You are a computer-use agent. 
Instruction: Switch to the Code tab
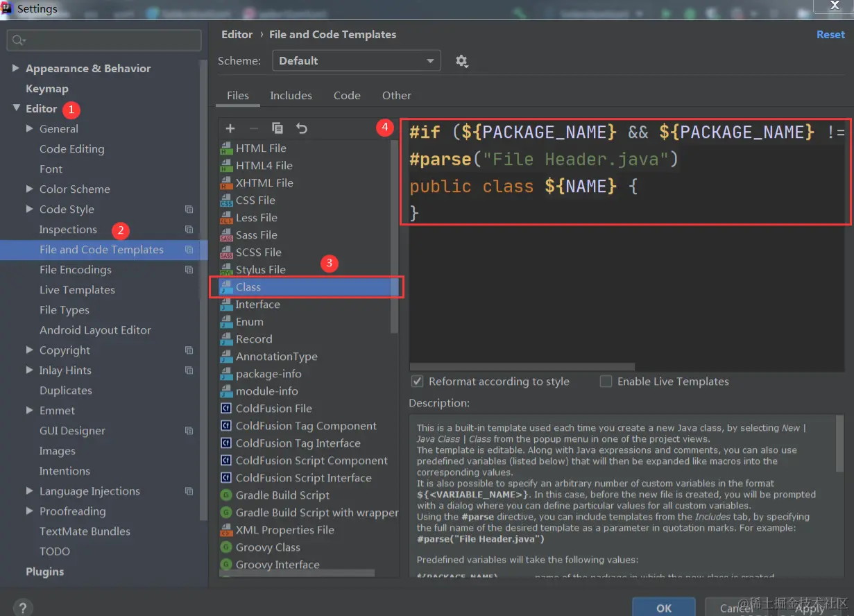(x=347, y=96)
